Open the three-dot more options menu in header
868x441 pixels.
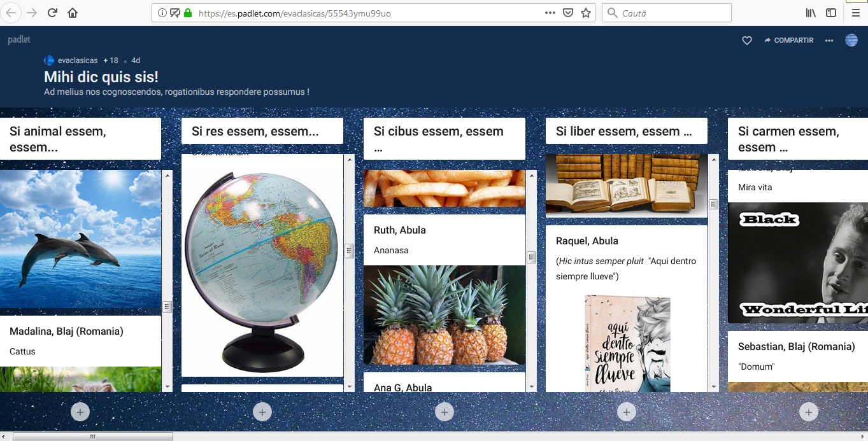[829, 41]
